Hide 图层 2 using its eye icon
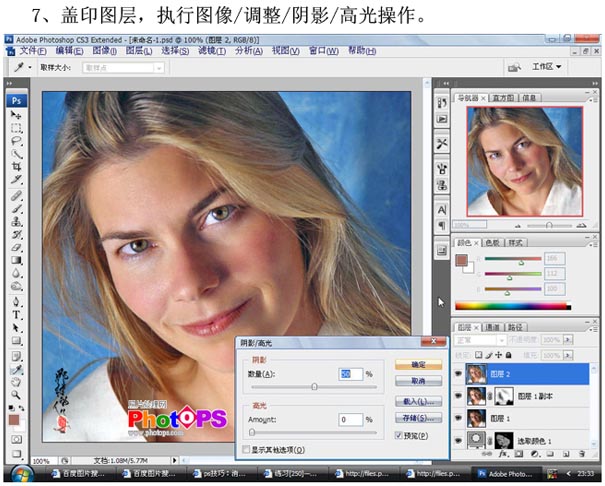Image resolution: width=605 pixels, height=486 pixels. 458,373
